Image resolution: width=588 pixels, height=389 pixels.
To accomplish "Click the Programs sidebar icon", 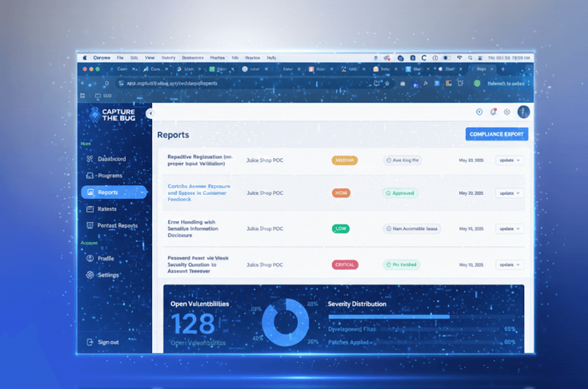I will point(90,176).
